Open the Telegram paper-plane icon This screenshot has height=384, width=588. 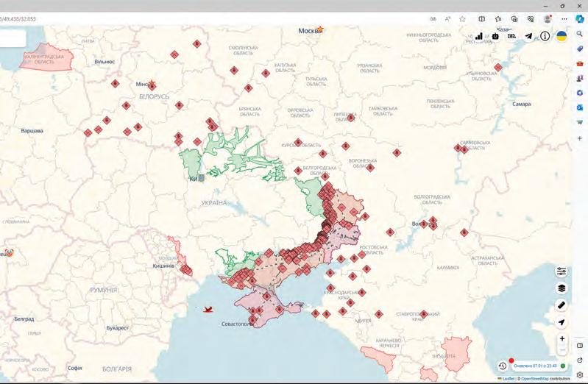pyautogui.click(x=528, y=36)
